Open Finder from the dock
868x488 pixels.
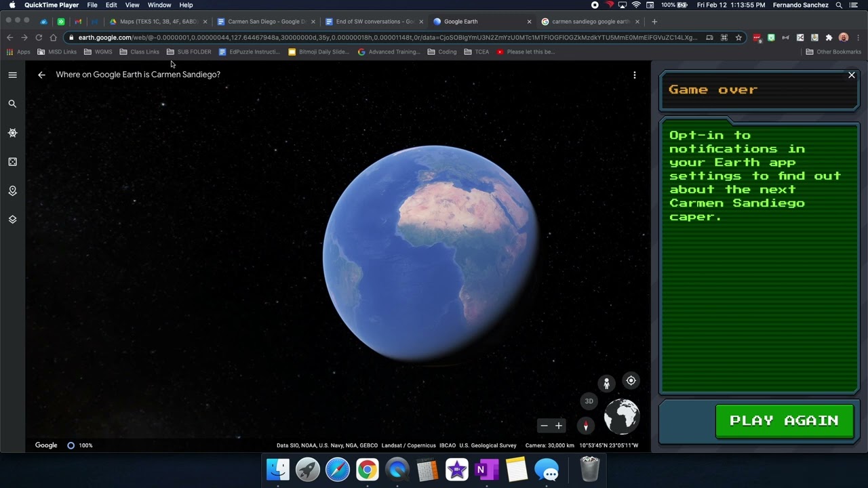(278, 469)
